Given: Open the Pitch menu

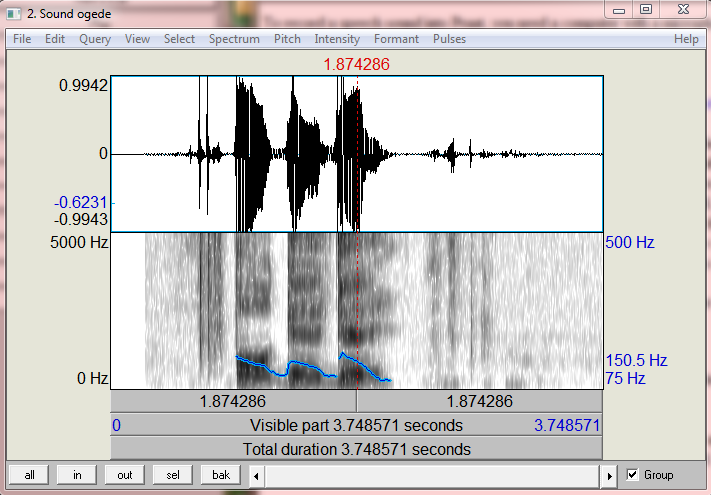Looking at the screenshot, I should click(287, 39).
